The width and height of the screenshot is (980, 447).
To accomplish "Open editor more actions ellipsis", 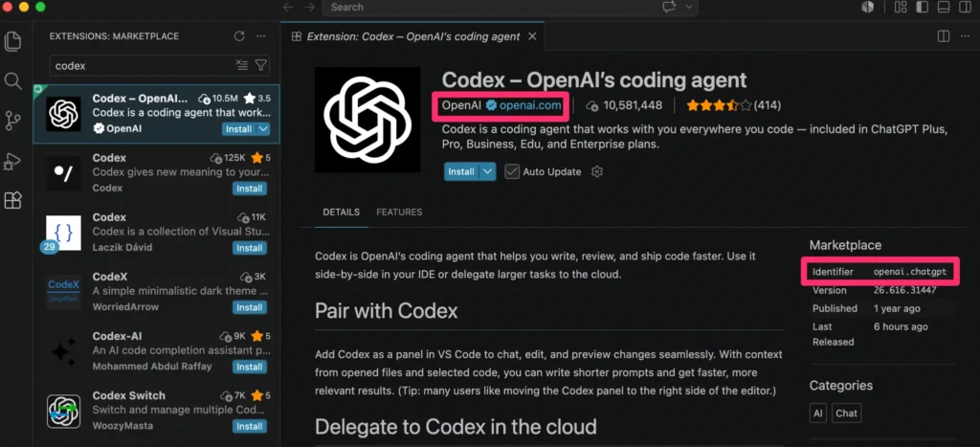I will tap(966, 36).
